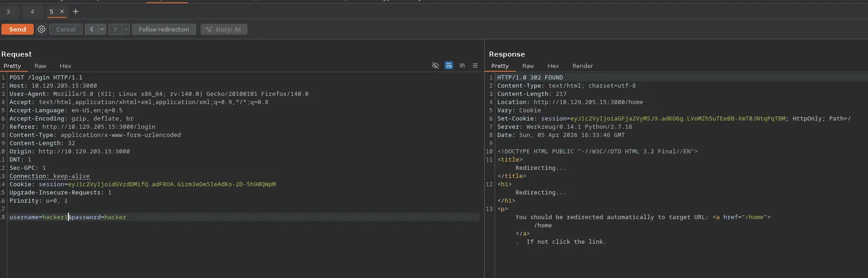The image size is (868, 278).
Task: Go back to previous request in history
Action: click(91, 29)
